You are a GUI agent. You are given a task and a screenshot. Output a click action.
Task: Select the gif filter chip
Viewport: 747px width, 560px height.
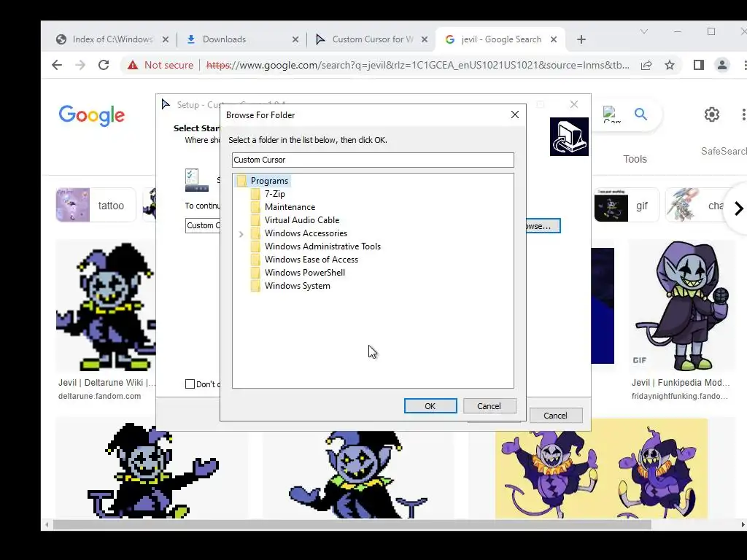(627, 205)
